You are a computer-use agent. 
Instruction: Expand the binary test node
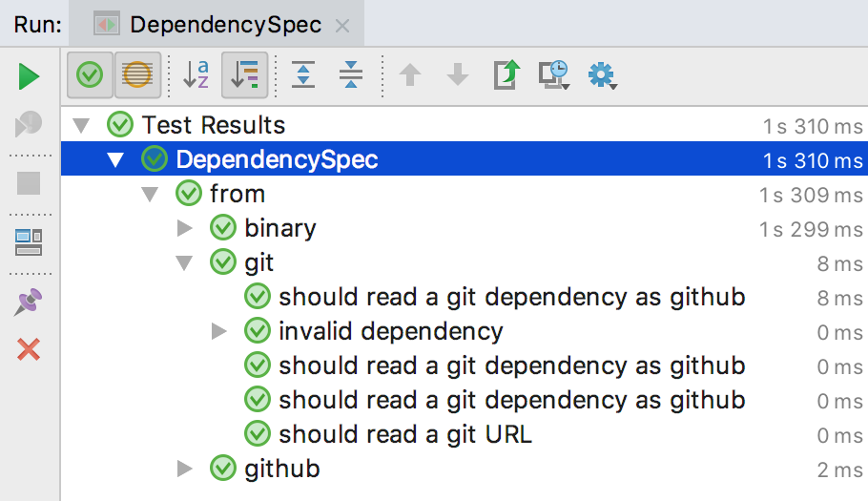pos(185,228)
